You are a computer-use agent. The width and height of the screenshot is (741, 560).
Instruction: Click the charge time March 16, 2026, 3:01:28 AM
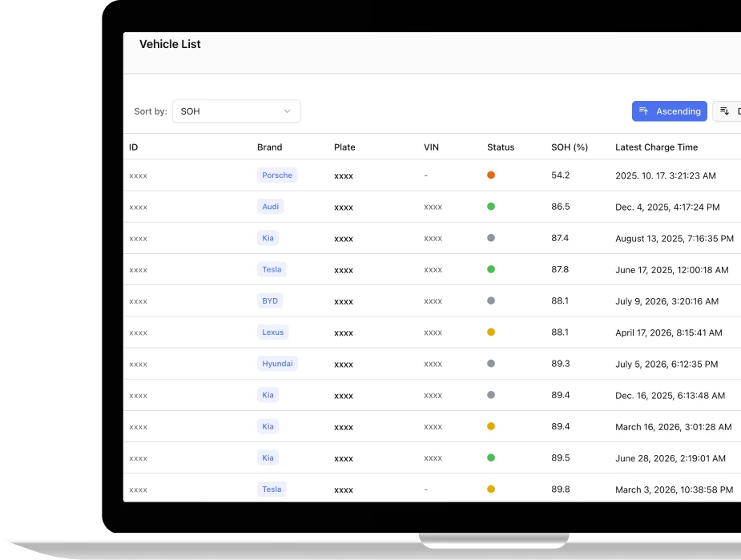(674, 427)
